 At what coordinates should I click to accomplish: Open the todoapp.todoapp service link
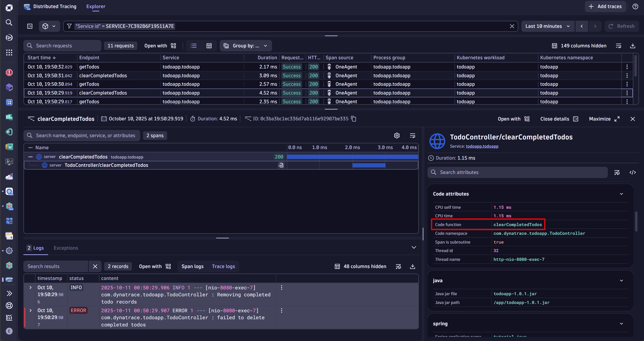click(482, 146)
